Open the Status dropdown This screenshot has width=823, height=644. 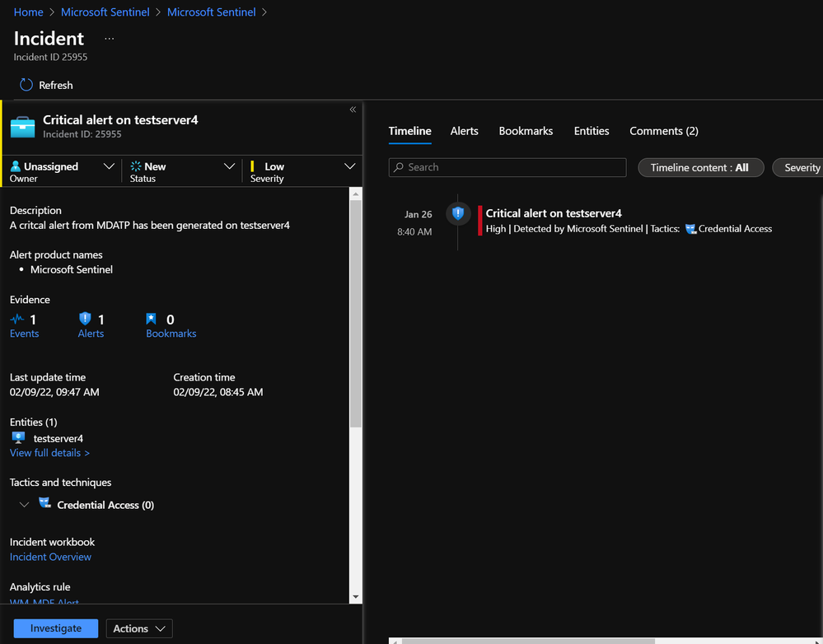click(x=229, y=166)
